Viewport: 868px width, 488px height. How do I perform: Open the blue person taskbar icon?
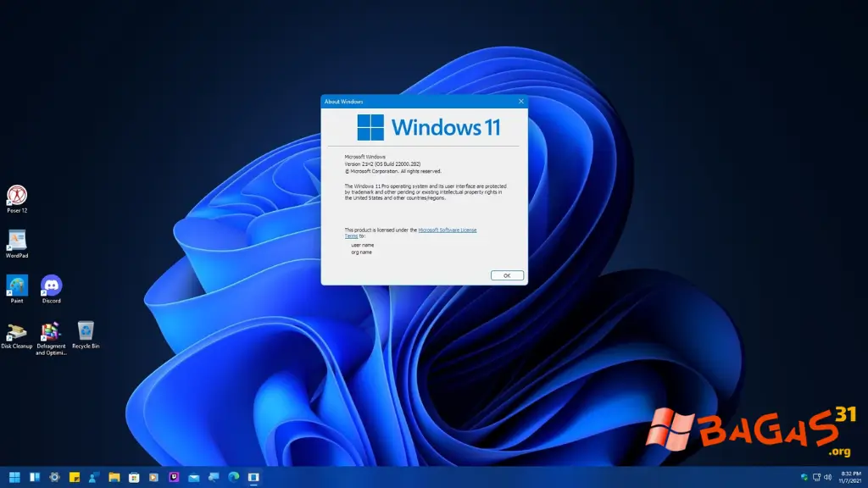94,477
